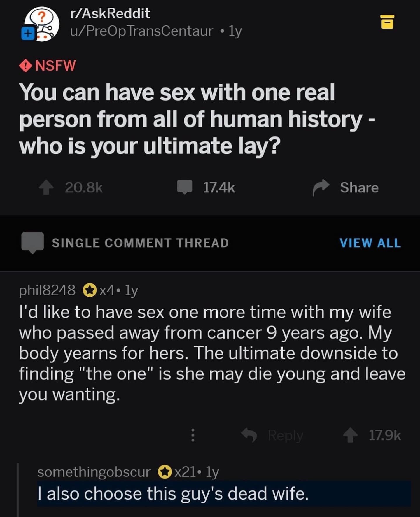The width and height of the screenshot is (420, 517).
Task: Open somethingobscur's profile
Action: click(x=94, y=472)
